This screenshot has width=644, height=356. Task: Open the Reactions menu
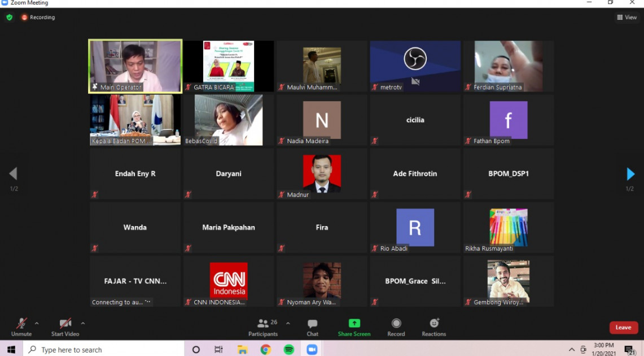[x=433, y=327]
